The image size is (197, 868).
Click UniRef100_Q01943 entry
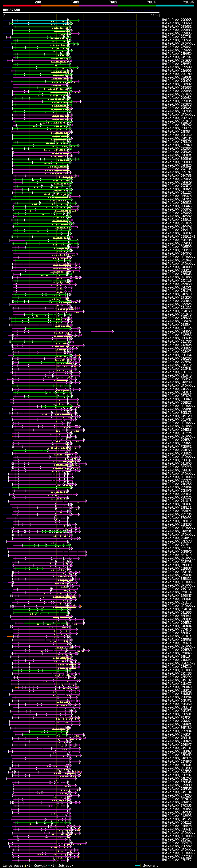point(177,122)
